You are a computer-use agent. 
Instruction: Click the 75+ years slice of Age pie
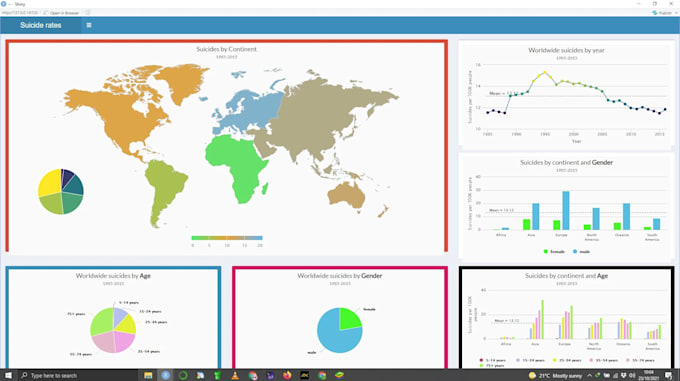coord(102,322)
